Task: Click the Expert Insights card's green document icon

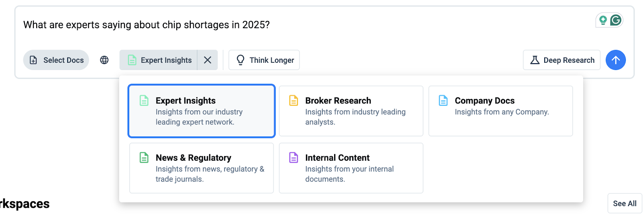Action: (x=144, y=100)
